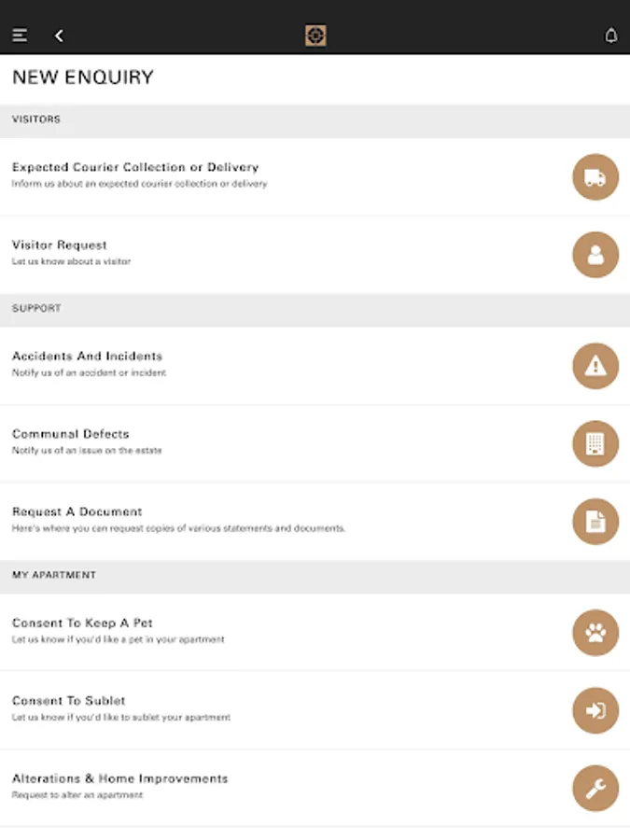
Task: Click the warning triangle incident icon
Action: (x=595, y=366)
